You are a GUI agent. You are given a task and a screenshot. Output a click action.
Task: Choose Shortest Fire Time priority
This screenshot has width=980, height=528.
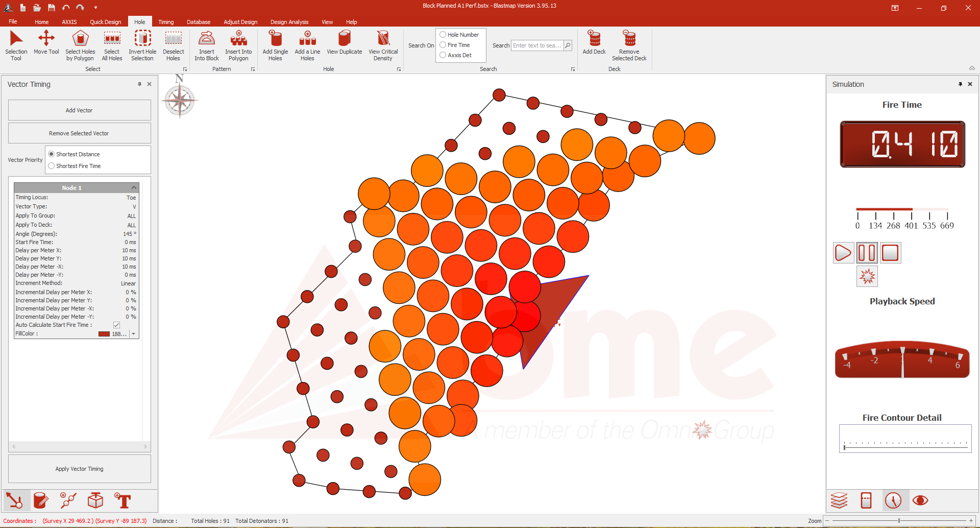(51, 166)
